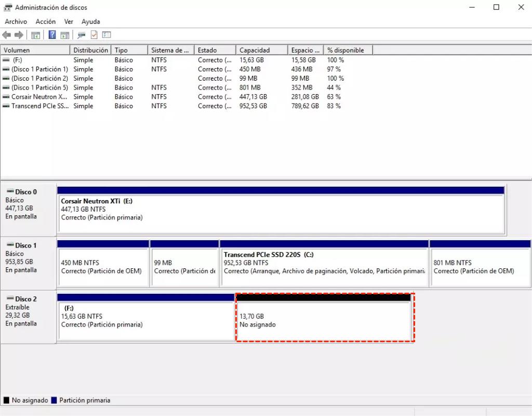Select the 801 MB NTFS OEM partition block
Screen dimensions: 532x416
click(x=480, y=263)
